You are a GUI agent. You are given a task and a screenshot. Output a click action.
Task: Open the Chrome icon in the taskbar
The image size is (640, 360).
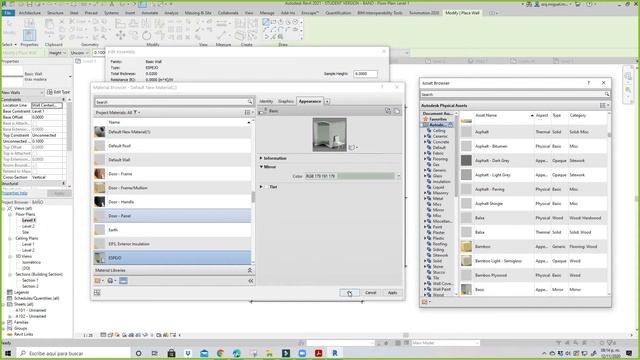[220, 353]
